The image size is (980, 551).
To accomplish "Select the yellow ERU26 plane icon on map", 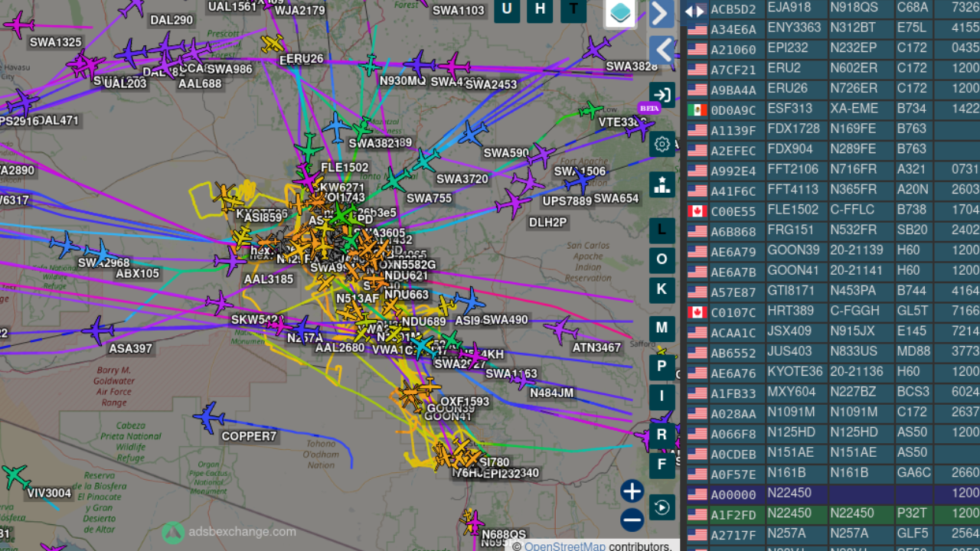I will (272, 44).
